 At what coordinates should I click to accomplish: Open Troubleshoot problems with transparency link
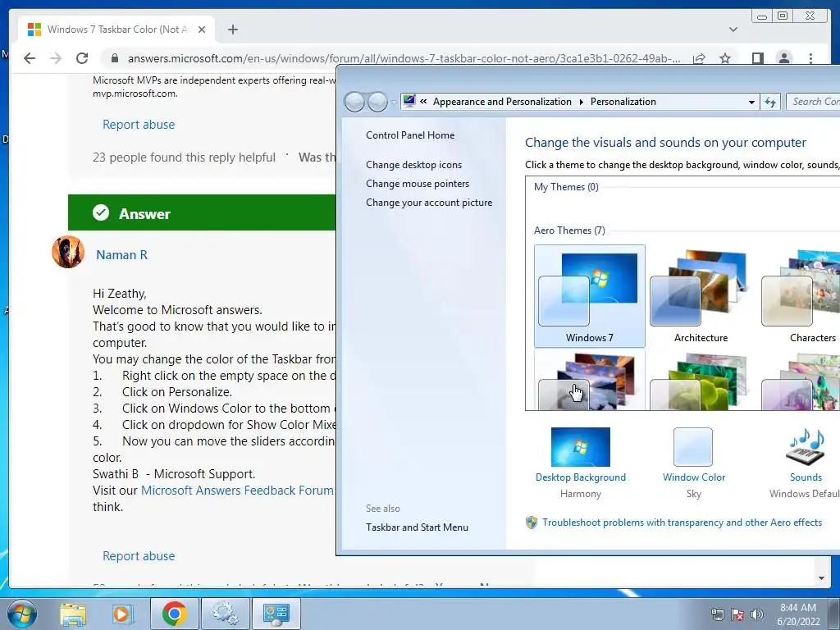[682, 523]
